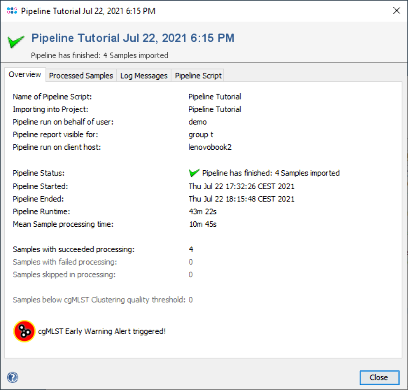Screen dimensions: 408x390
Task: Open the Log Messages tab
Action: [x=144, y=76]
